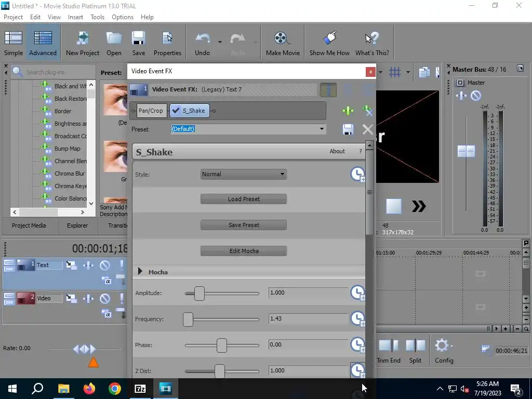Click the Master volume fader
Viewport: 532px width, 399px height.
point(466,151)
